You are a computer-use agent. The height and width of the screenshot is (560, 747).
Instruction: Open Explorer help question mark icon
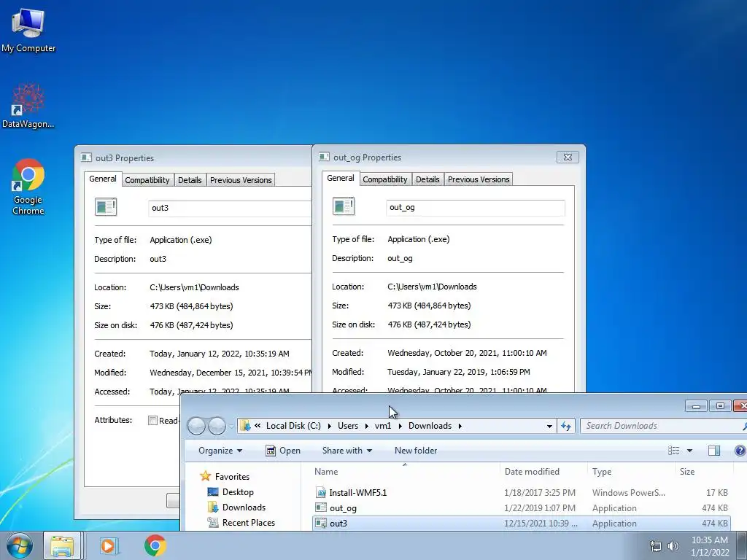coord(740,451)
